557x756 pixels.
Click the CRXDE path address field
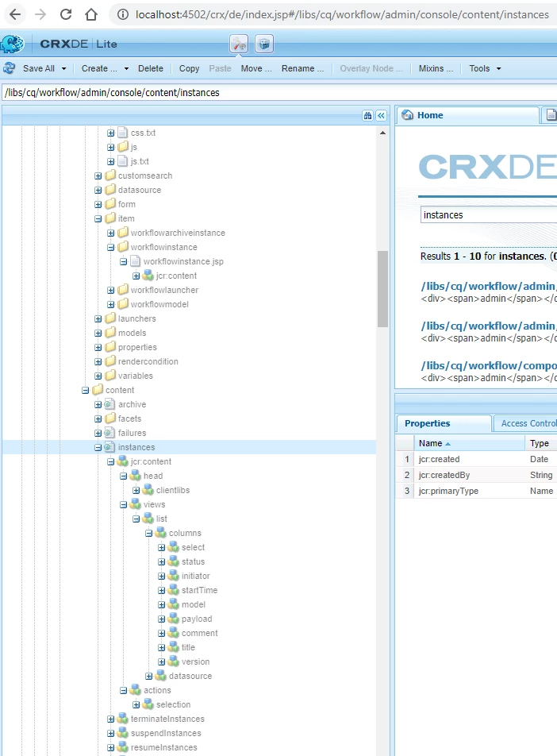pyautogui.click(x=278, y=93)
